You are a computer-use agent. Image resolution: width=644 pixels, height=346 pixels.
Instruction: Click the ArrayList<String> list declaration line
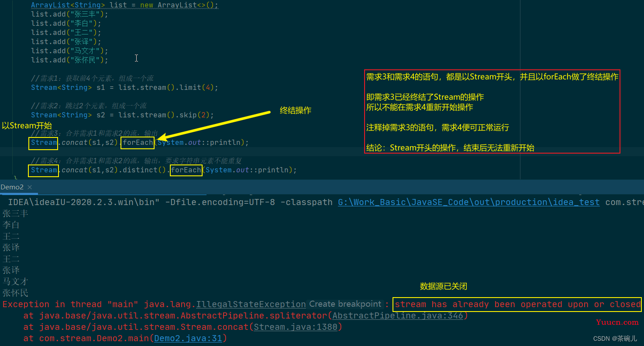coord(124,5)
